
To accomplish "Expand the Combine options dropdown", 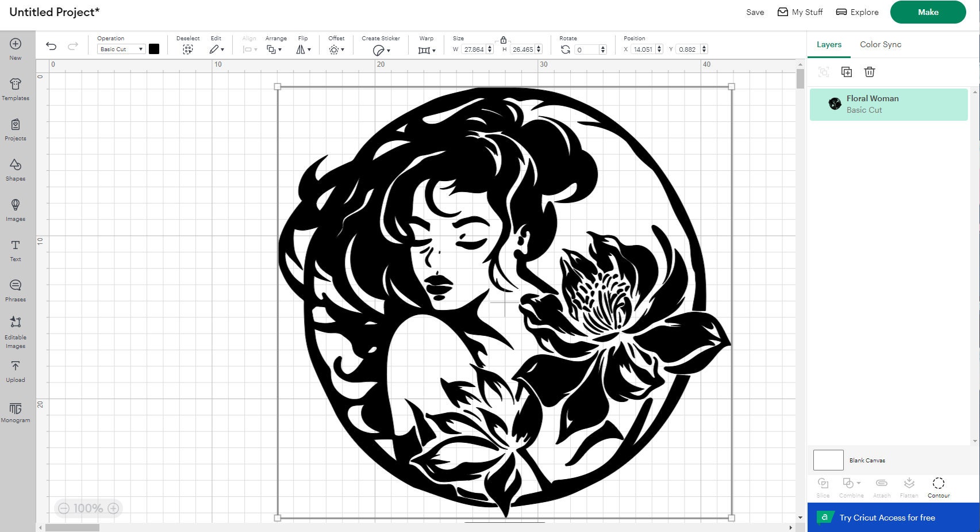I will point(858,483).
